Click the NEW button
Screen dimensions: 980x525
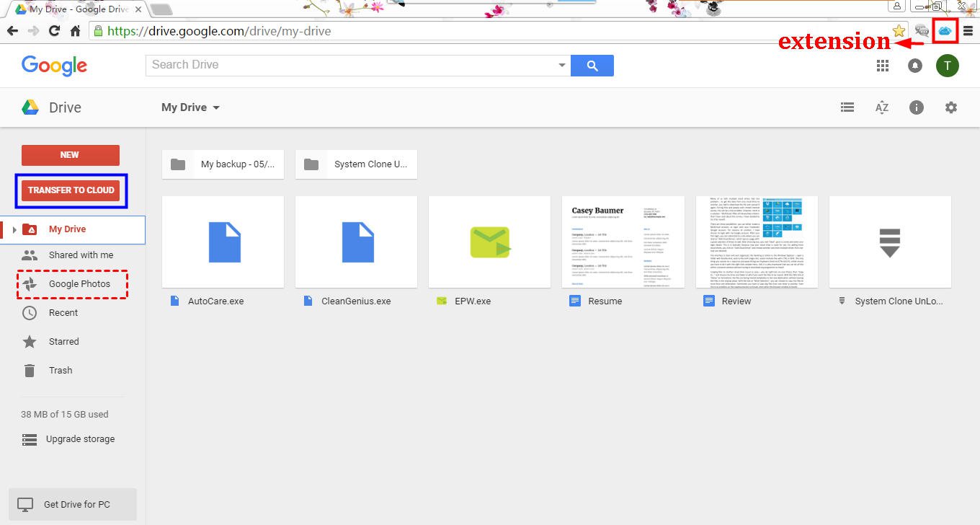(71, 155)
